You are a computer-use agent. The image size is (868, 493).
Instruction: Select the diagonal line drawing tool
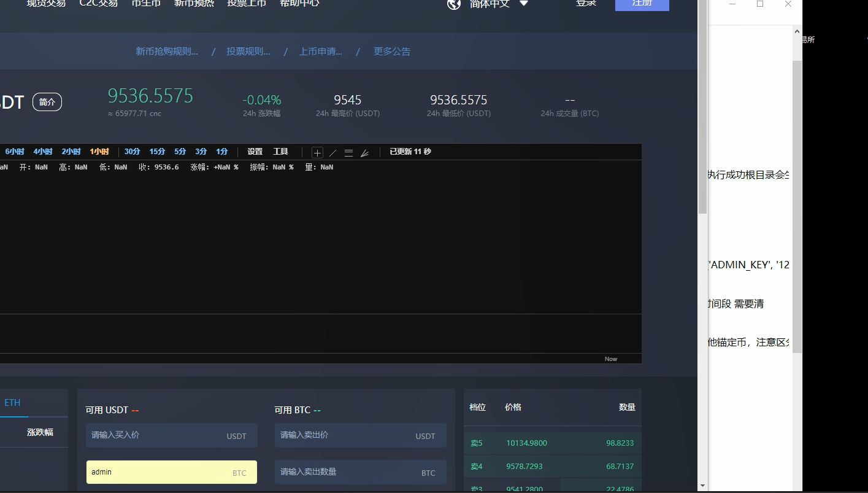333,153
